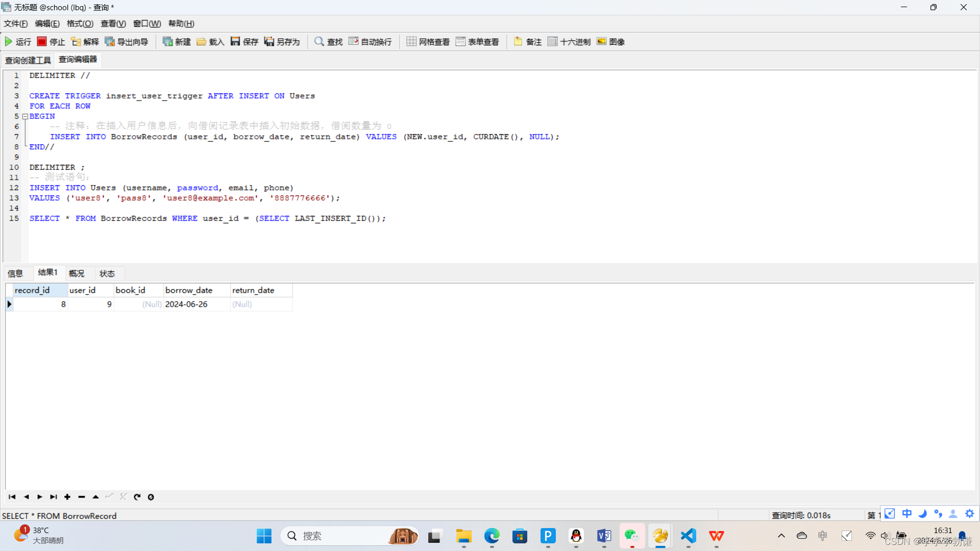Open the View (查看) menu

point(113,23)
